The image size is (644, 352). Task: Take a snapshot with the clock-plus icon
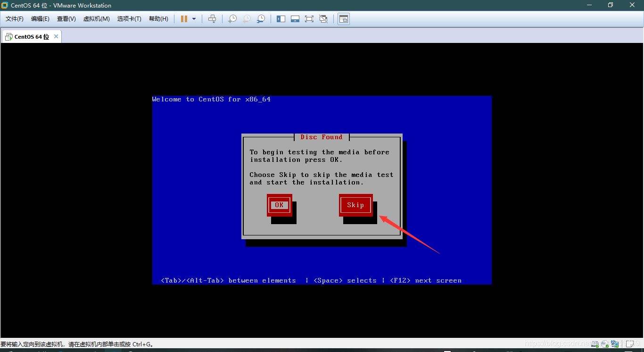pyautogui.click(x=232, y=19)
